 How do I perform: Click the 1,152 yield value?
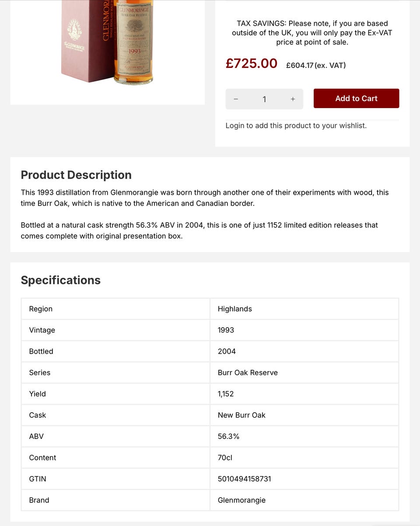[x=226, y=394]
